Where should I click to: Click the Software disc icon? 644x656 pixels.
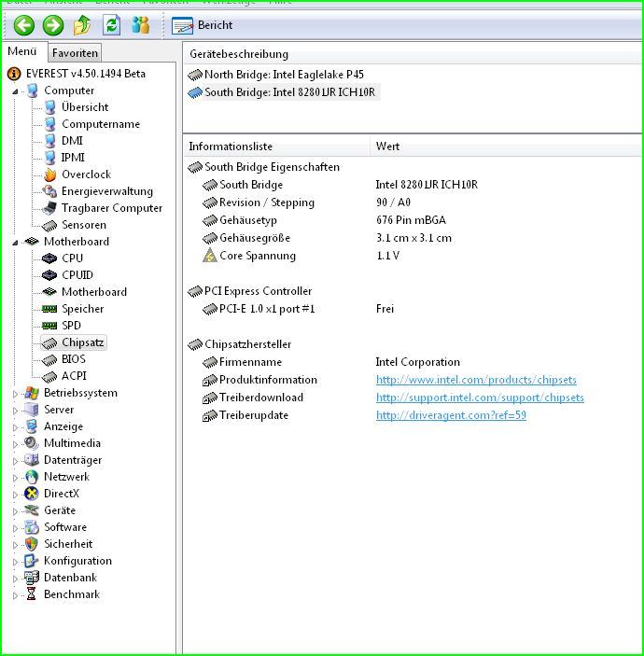pyautogui.click(x=32, y=527)
